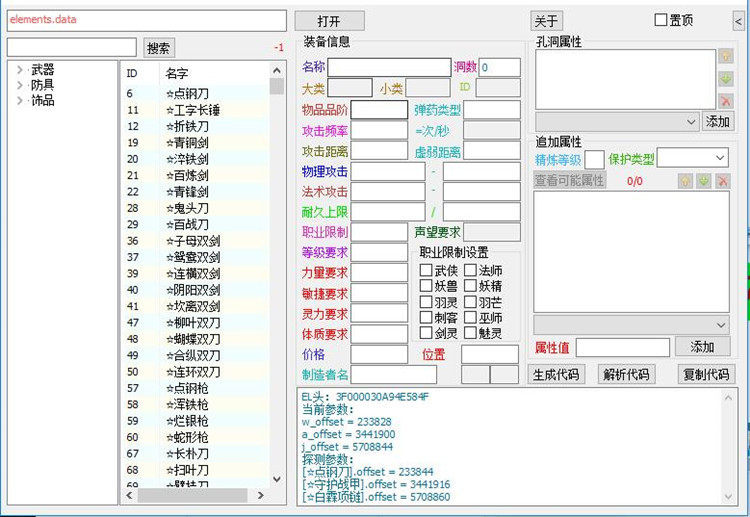Click the 等级要求 input field
The image size is (750, 517).
pos(379,253)
